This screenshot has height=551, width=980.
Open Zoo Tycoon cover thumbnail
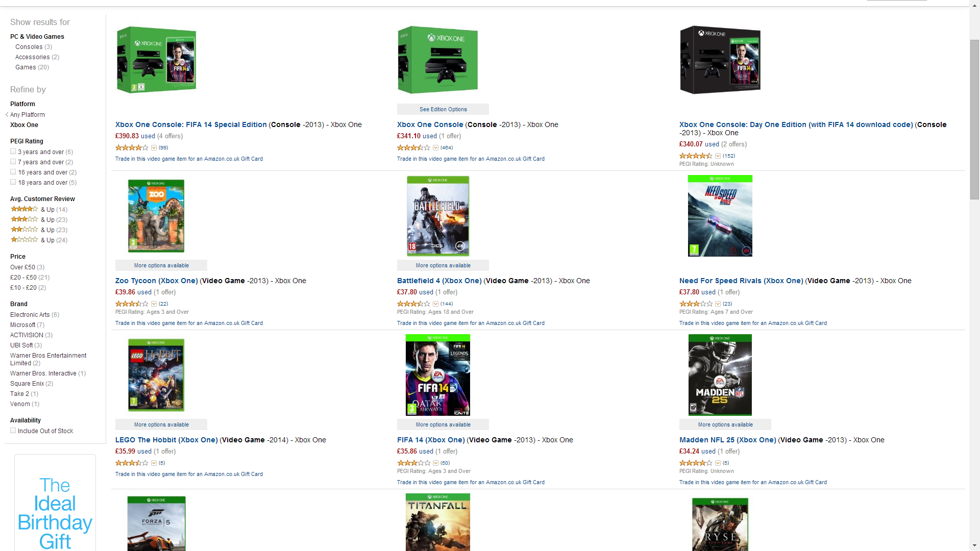pos(156,216)
